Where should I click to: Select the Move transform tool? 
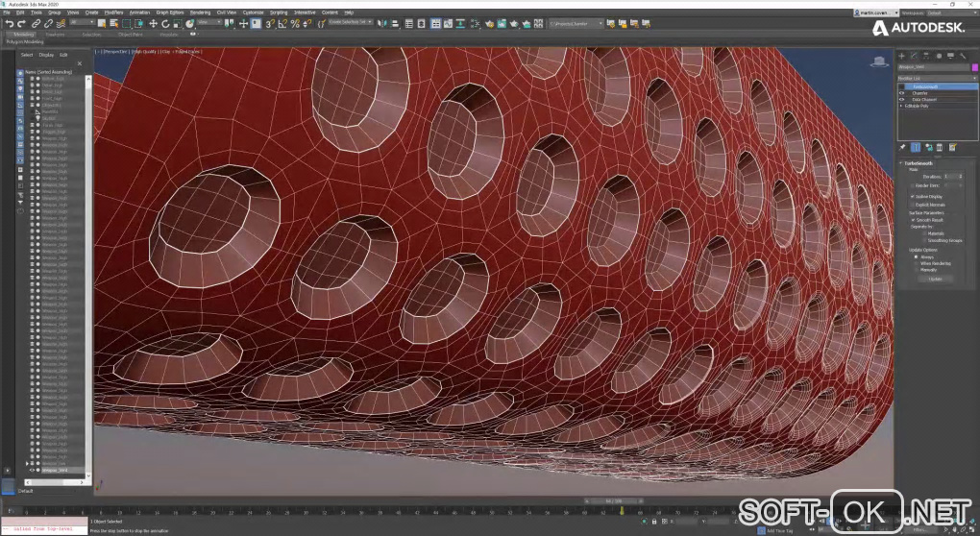[x=153, y=23]
